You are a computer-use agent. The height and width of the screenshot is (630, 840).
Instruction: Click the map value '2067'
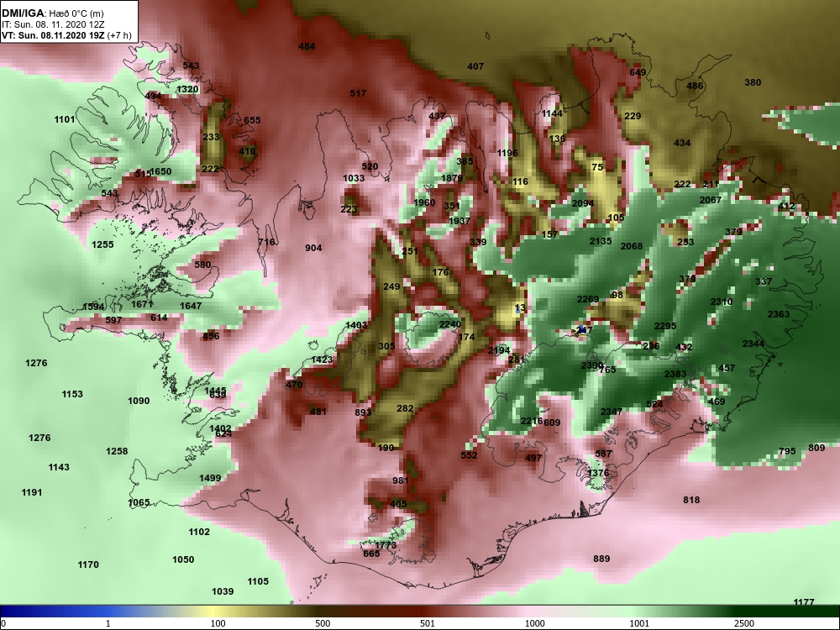pos(711,201)
